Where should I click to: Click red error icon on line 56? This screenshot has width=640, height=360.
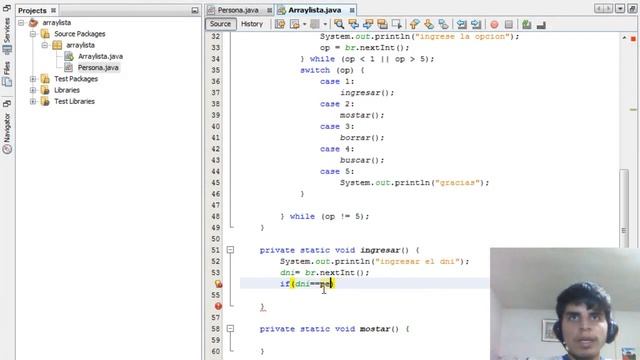point(218,306)
